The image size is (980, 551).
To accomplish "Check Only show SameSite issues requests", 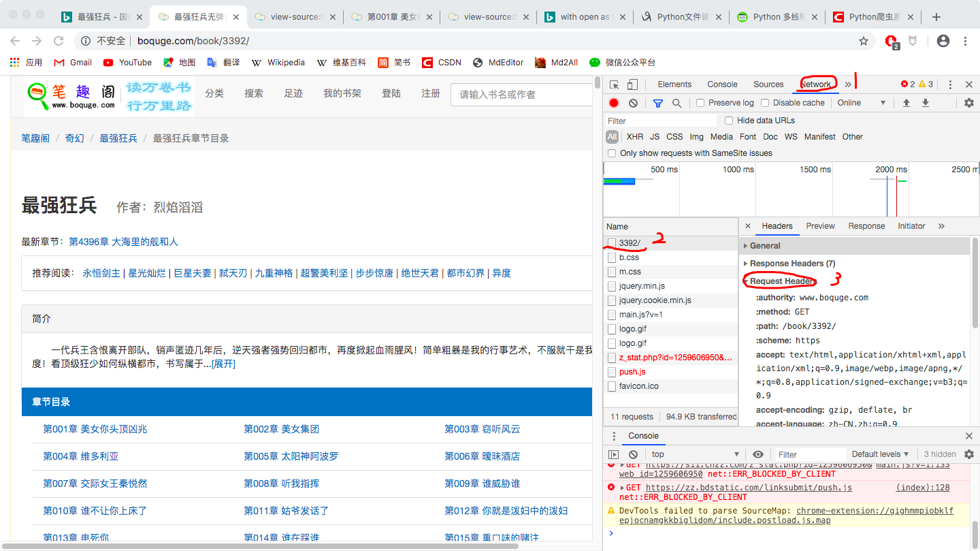I will coord(612,153).
